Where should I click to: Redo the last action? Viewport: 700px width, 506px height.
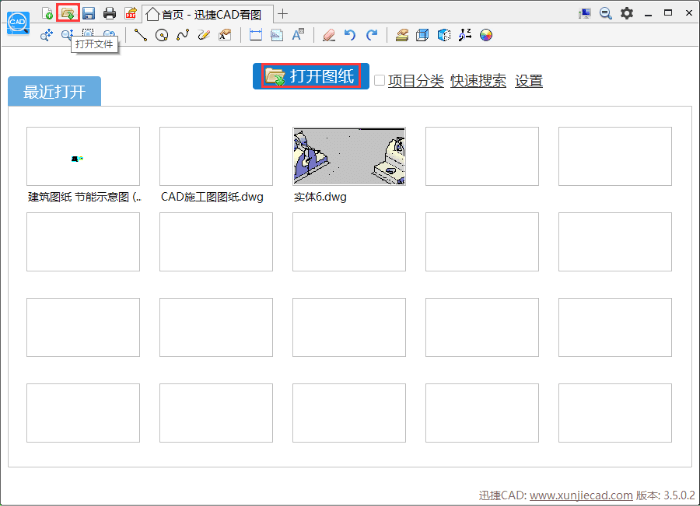tap(371, 35)
